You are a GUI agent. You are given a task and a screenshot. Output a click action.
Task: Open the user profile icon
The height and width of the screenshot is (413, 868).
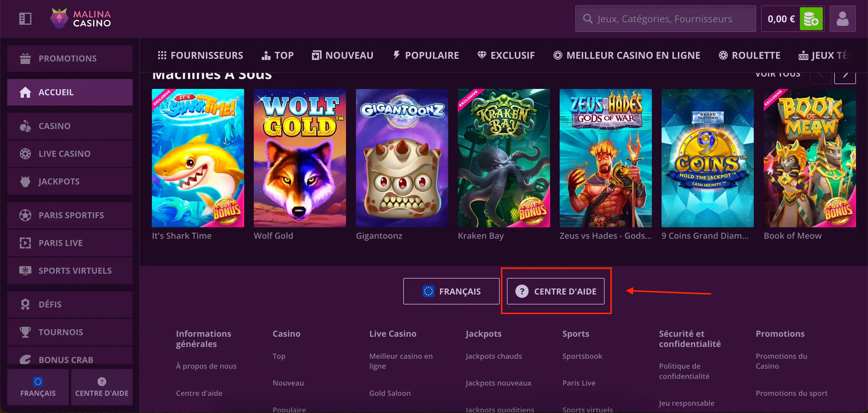click(x=842, y=19)
